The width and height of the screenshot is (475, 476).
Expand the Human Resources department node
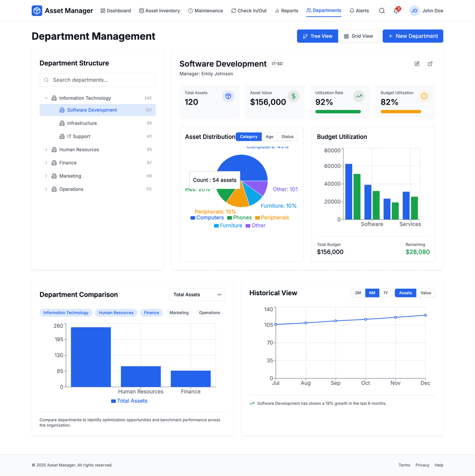click(46, 150)
